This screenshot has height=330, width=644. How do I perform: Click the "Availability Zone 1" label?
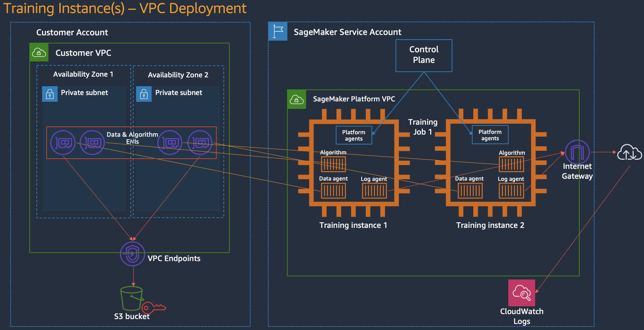coord(83,74)
